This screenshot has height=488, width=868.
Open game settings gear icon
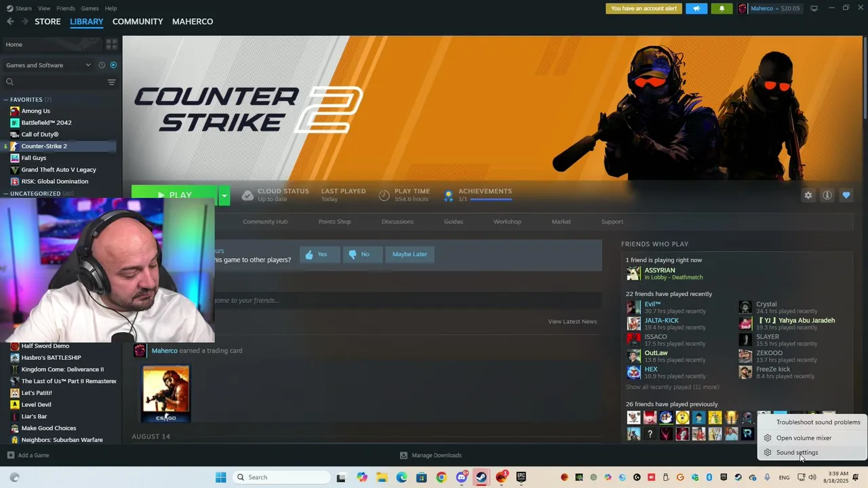pos(808,195)
